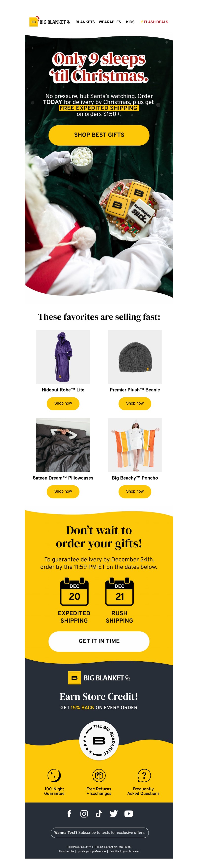Open the Facebook social icon
This screenshot has height=868, width=198.
pos(69,813)
